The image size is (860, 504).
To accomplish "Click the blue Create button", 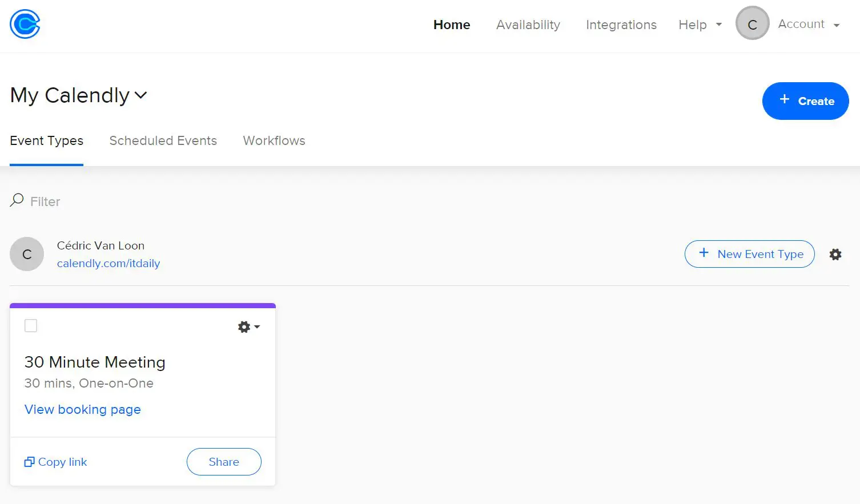I will click(x=805, y=101).
